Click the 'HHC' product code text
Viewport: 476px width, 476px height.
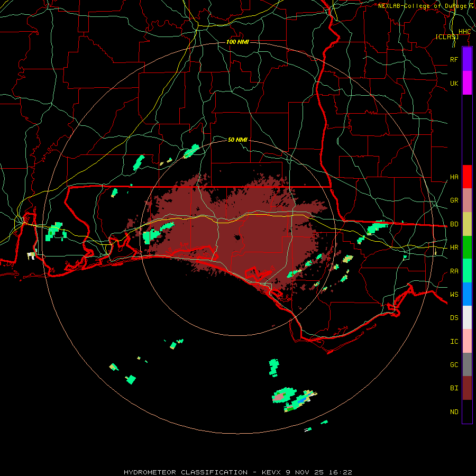(464, 32)
